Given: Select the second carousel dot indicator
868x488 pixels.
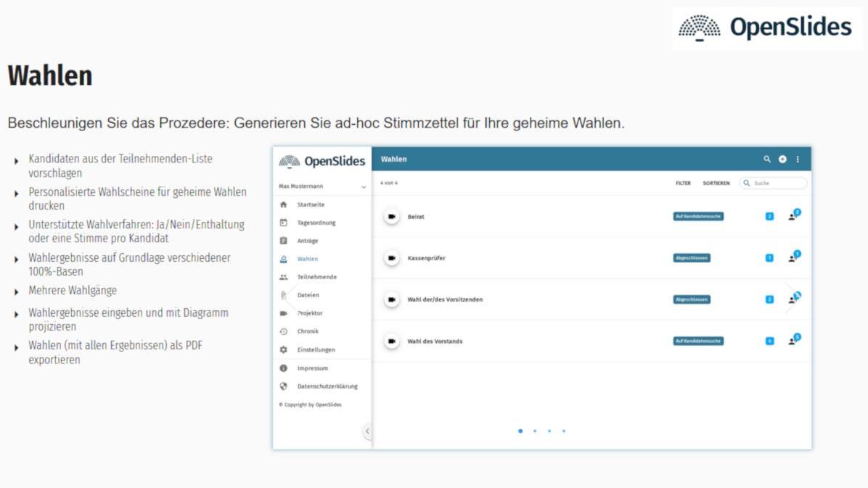Looking at the screenshot, I should 535,431.
